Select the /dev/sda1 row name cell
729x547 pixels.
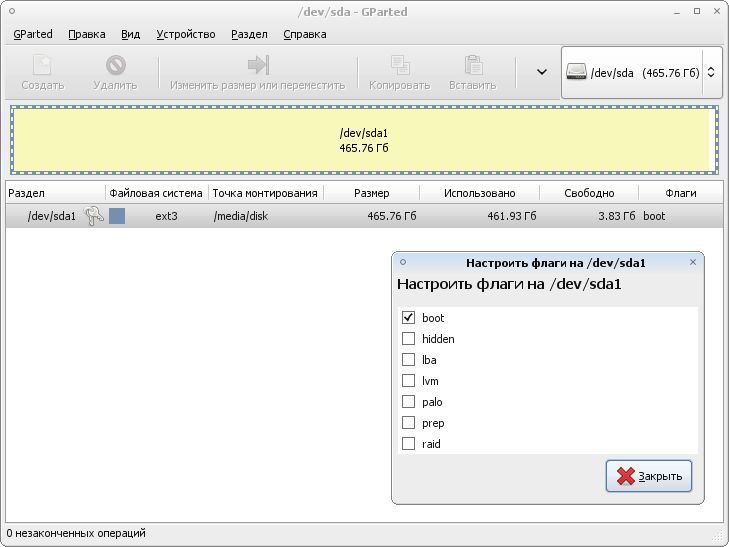point(52,216)
